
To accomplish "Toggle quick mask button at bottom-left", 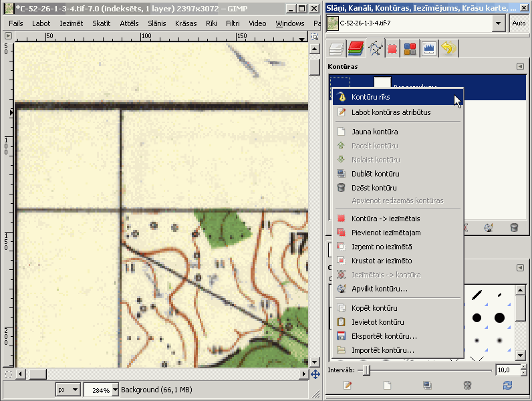I will [9, 374].
